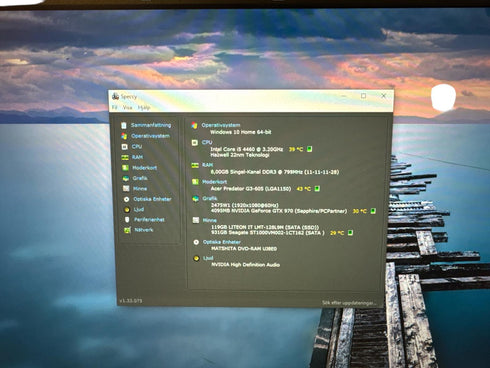Open the RAM sidebar section

pos(137,157)
